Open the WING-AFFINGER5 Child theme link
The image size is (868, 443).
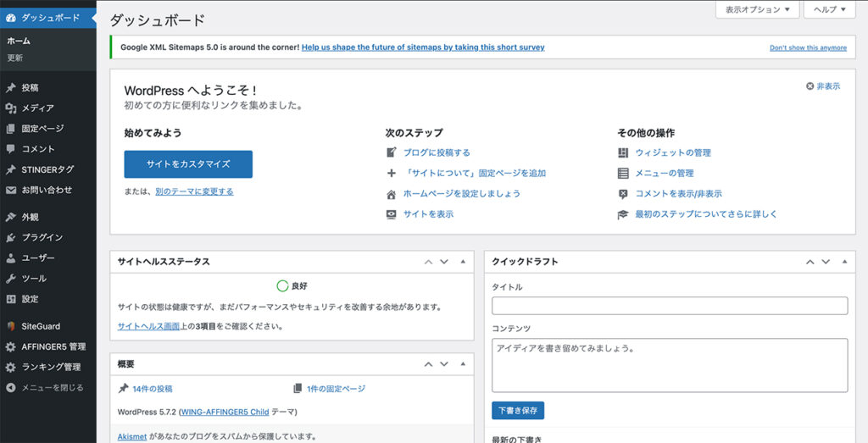point(225,412)
